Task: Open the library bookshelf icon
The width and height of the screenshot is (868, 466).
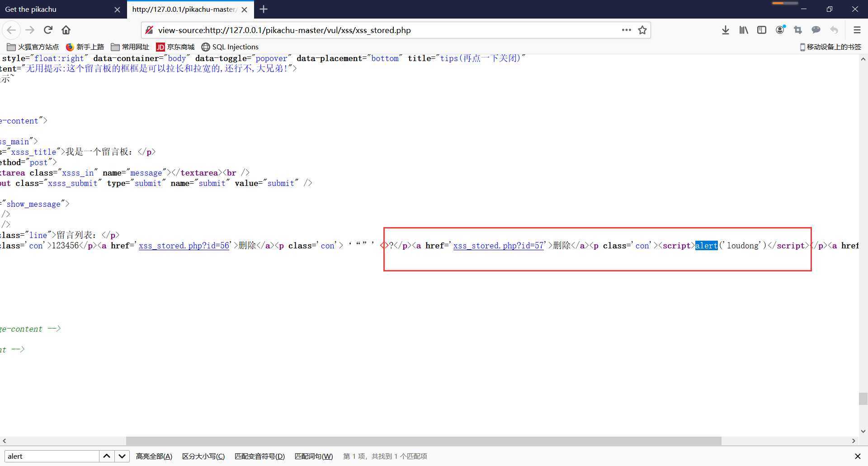Action: coord(743,30)
